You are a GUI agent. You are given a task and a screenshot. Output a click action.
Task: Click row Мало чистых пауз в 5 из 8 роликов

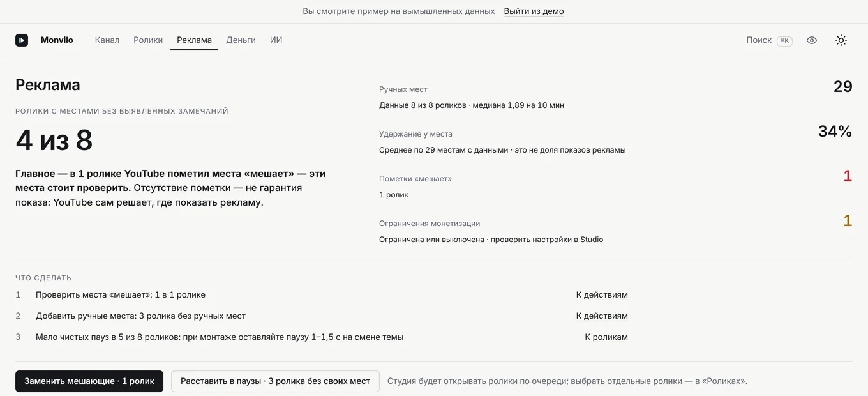322,337
